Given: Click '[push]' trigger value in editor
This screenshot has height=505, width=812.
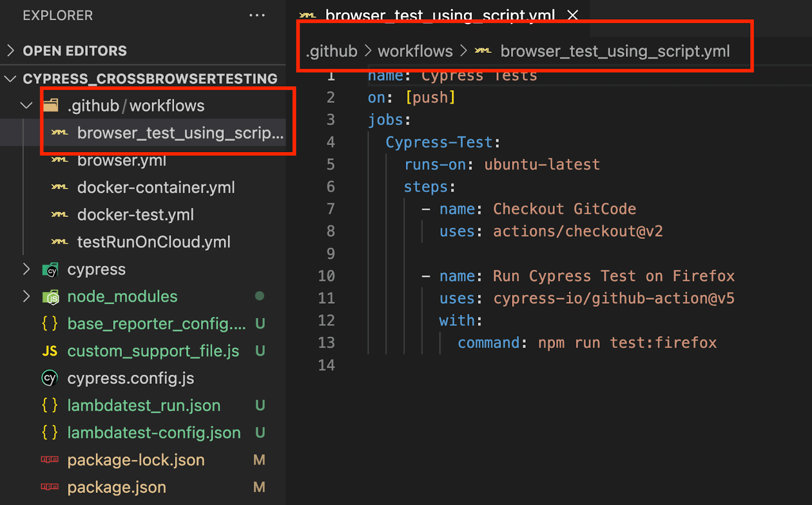Looking at the screenshot, I should [430, 98].
